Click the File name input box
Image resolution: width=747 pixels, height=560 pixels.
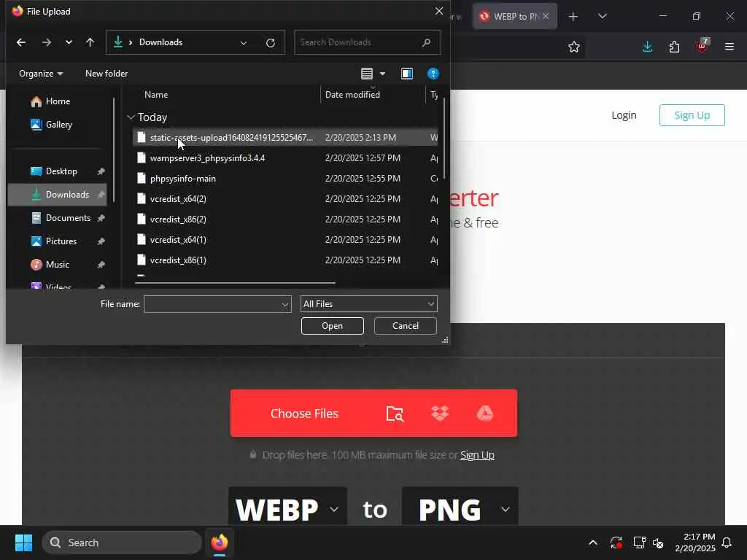(x=212, y=304)
